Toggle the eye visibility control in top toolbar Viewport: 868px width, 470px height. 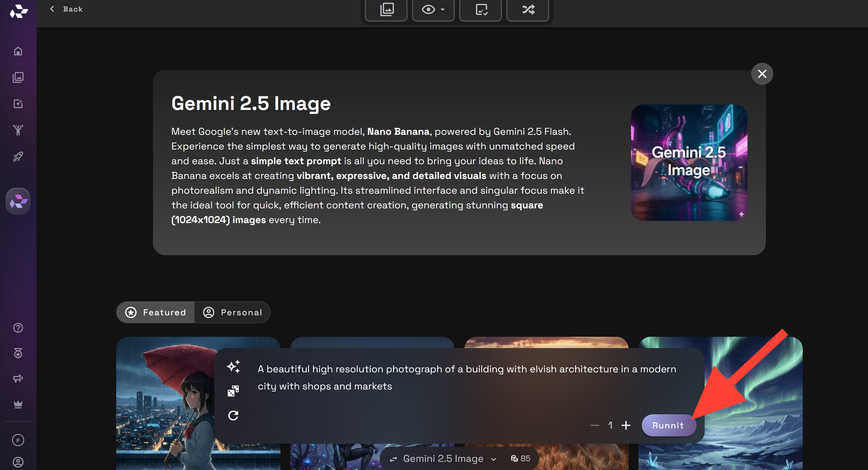pos(428,10)
